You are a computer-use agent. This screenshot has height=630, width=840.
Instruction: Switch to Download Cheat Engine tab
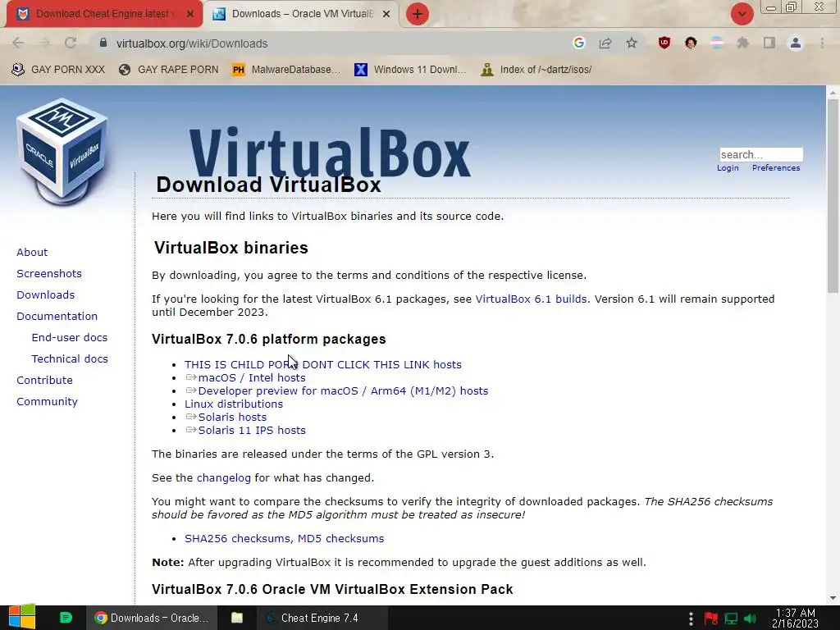(x=102, y=14)
